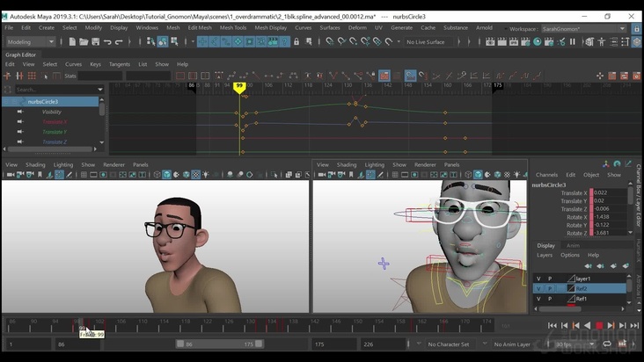Toggle mute icon for Visibility channel
This screenshot has height=362, width=644.
click(x=20, y=112)
